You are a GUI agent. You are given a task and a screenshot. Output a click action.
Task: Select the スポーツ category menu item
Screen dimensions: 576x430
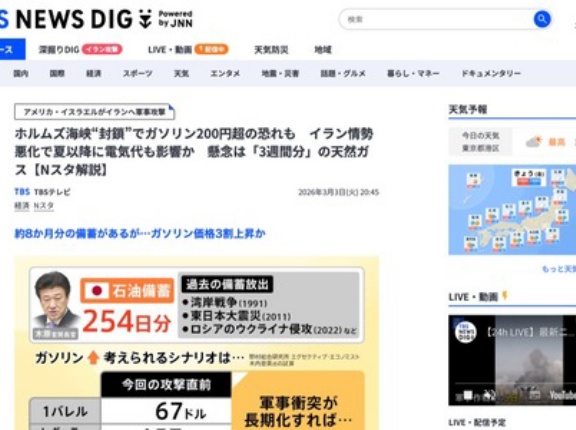[x=137, y=73]
